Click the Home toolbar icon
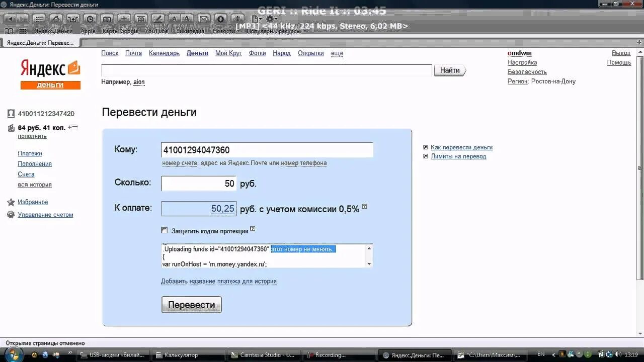The height and width of the screenshot is (362, 644). [56, 19]
